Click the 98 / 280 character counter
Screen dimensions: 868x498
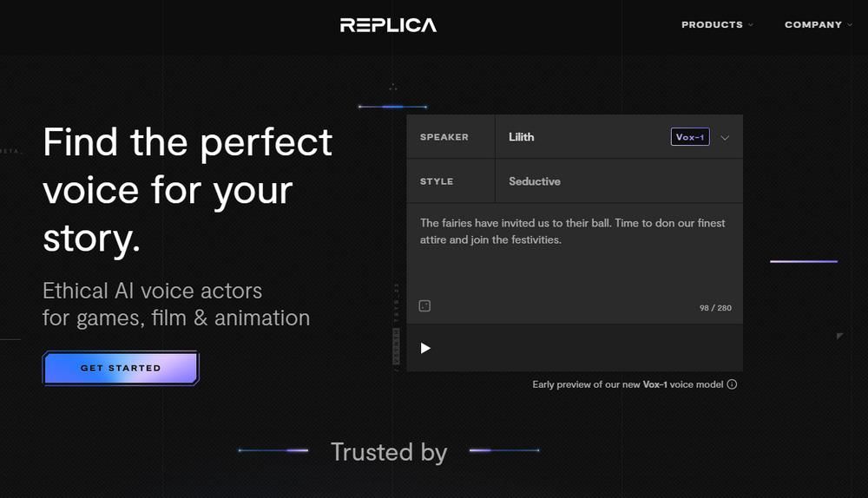715,308
